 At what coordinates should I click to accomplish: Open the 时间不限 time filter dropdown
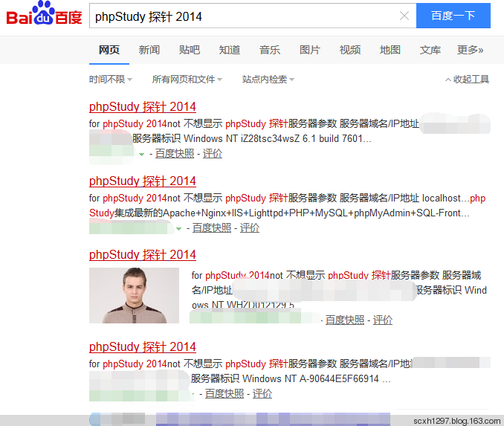(x=111, y=79)
